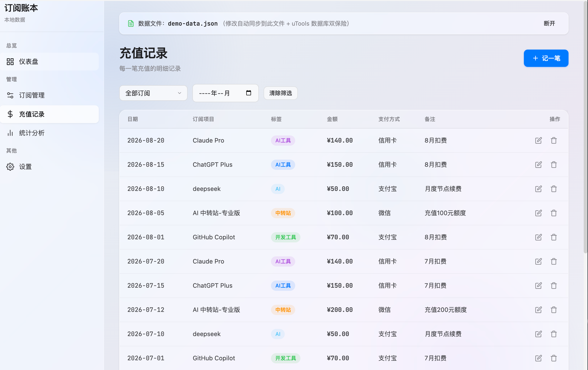Screen dimensions: 588x370
Task: Click the 充值100元额度 note cell
Action: point(445,213)
